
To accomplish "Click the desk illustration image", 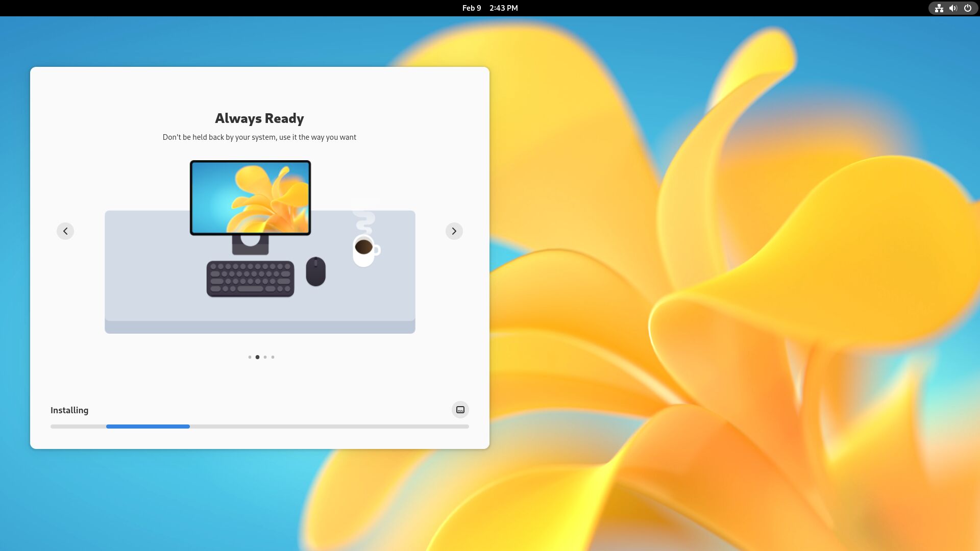I will [260, 247].
